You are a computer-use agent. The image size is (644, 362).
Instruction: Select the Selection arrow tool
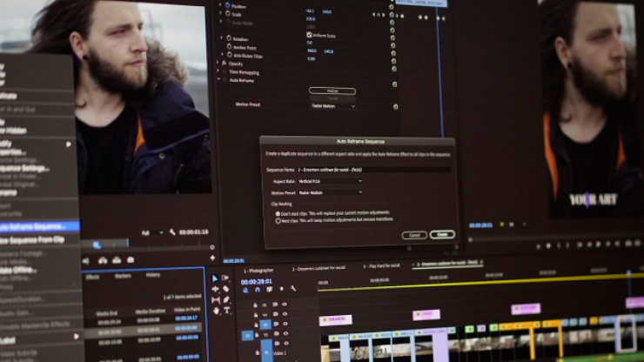[215, 278]
